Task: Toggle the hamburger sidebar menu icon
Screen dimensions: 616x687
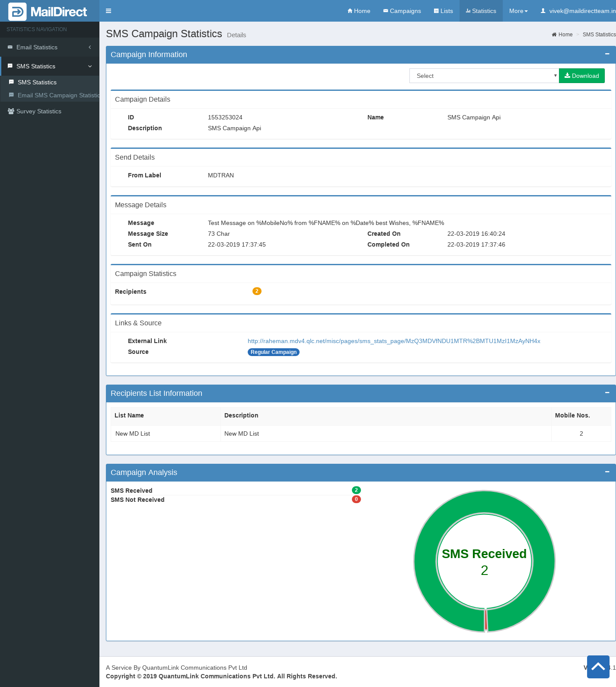Action: coord(109,11)
